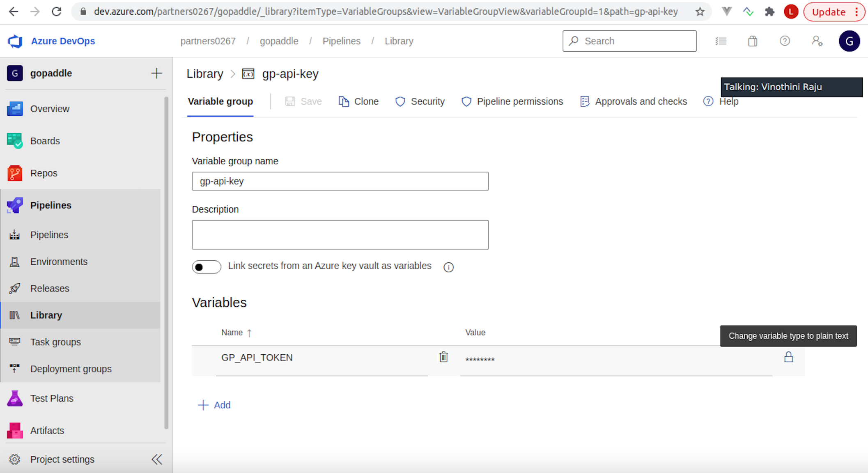The image size is (868, 473).
Task: Click the Save button
Action: point(303,101)
